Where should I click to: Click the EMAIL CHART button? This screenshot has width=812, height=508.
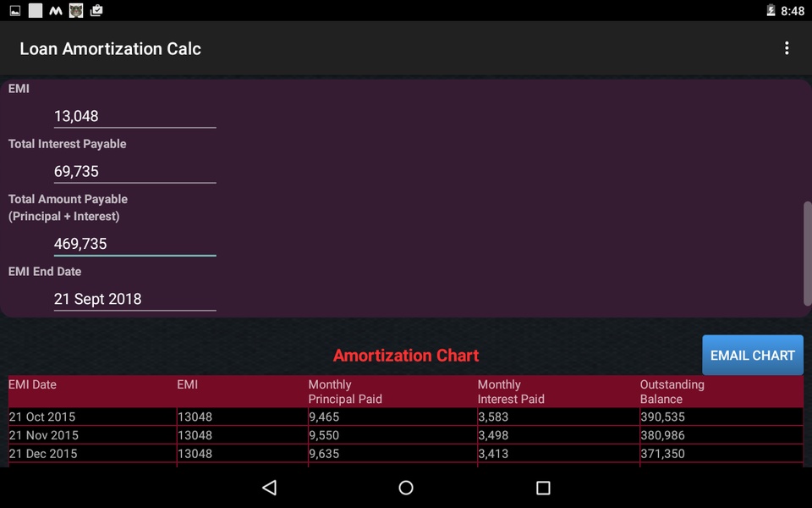753,355
